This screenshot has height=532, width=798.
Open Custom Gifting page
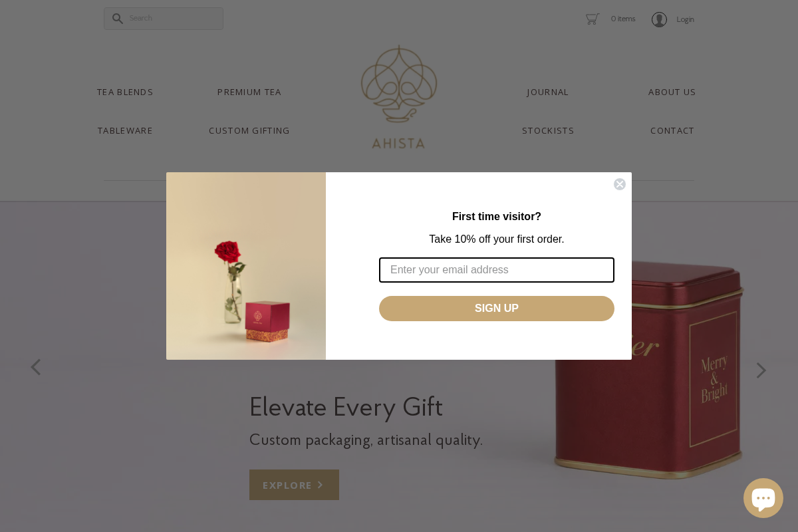click(x=249, y=130)
